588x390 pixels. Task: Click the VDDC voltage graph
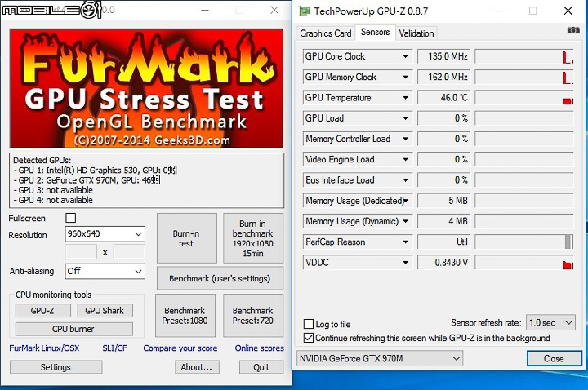[x=523, y=263]
